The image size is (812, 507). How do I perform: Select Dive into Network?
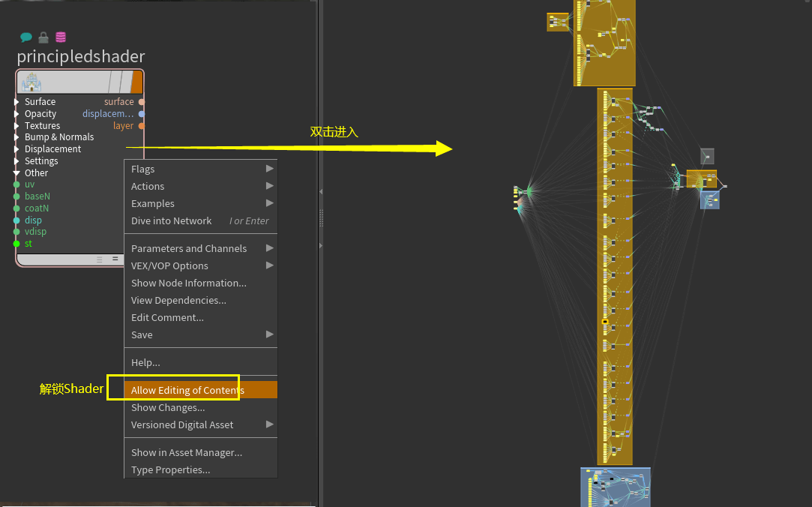point(201,220)
